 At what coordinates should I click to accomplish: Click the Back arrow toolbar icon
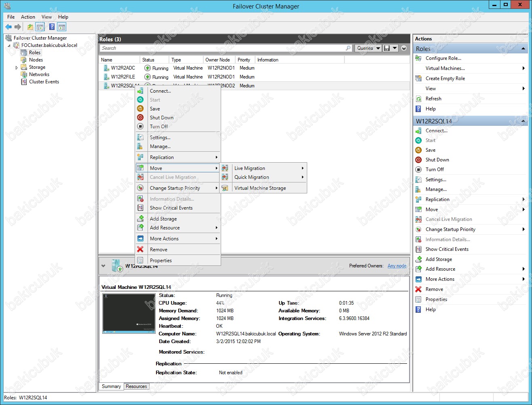coord(8,27)
